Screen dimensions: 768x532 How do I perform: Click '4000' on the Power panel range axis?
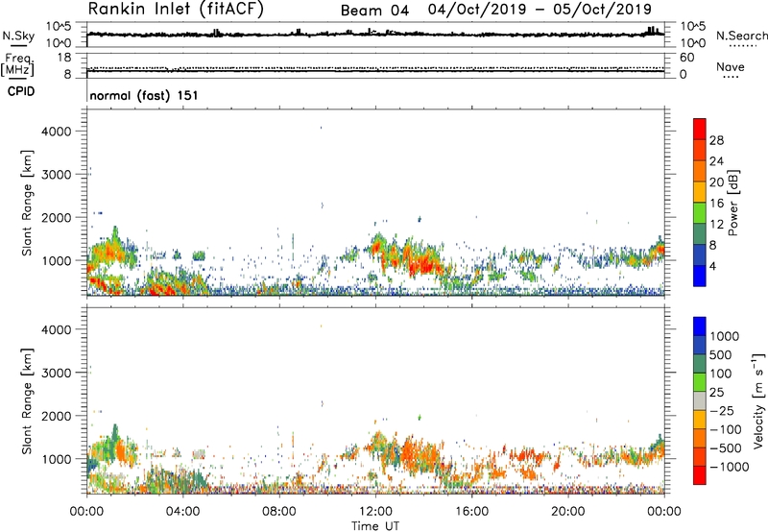[57, 132]
